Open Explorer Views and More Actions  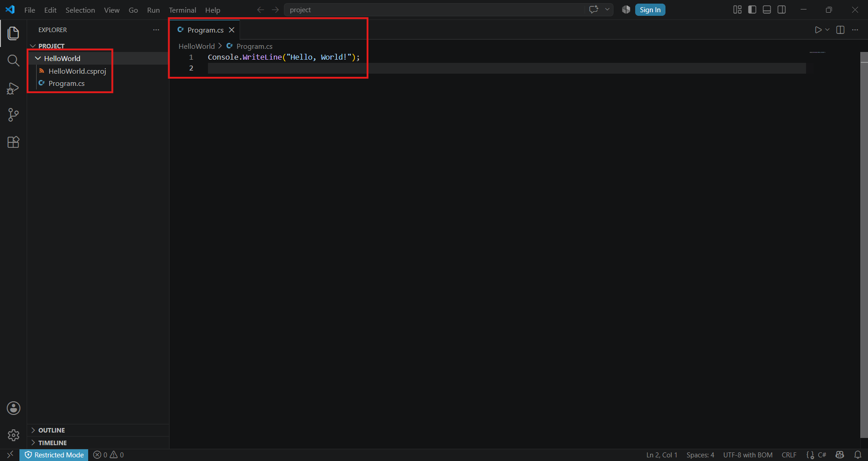[156, 30]
